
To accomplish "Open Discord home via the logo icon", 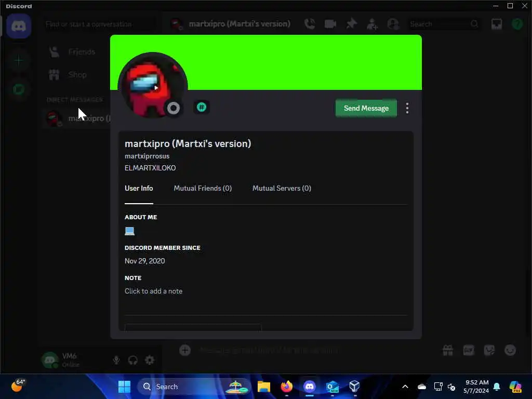I will 19,26.
